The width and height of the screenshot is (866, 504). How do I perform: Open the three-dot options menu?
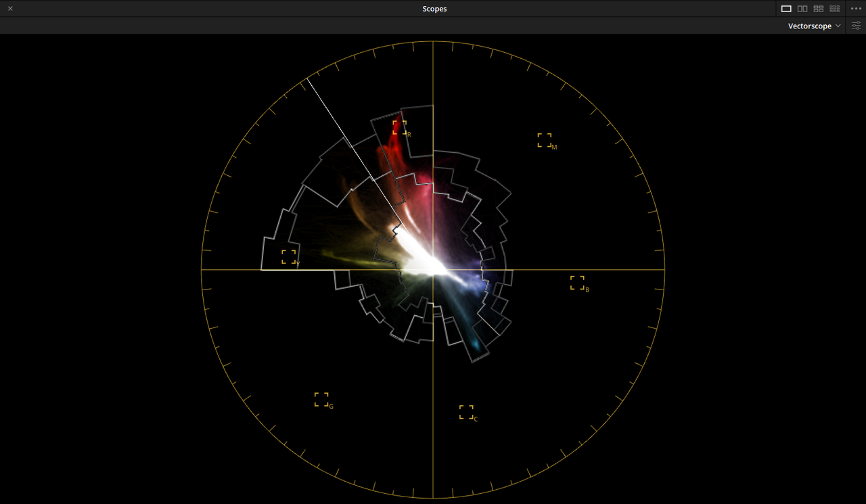click(856, 9)
